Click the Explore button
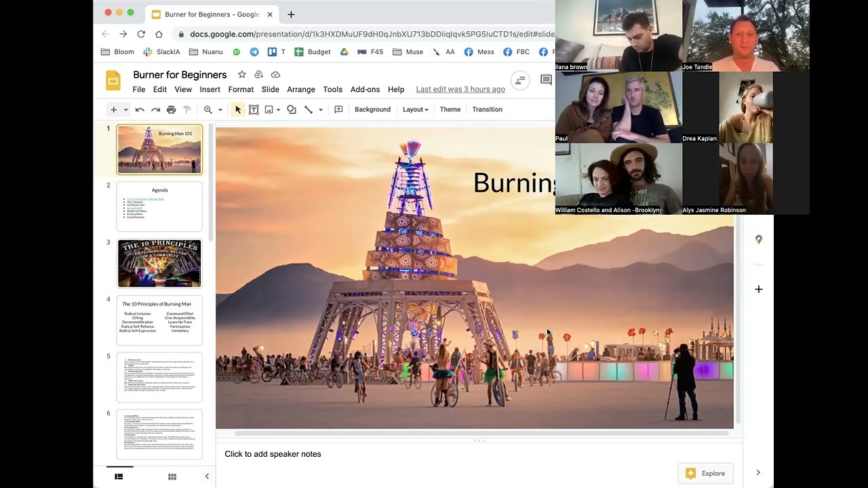 (x=705, y=473)
